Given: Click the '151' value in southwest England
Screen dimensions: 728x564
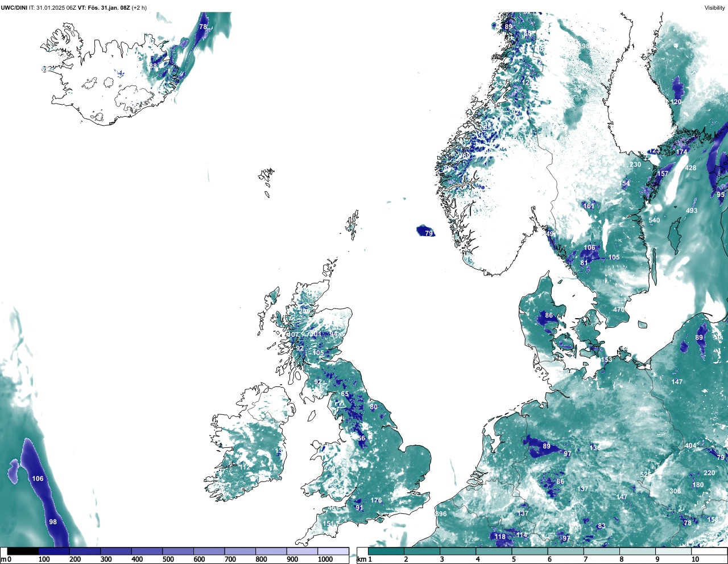Looking at the screenshot, I should (329, 524).
